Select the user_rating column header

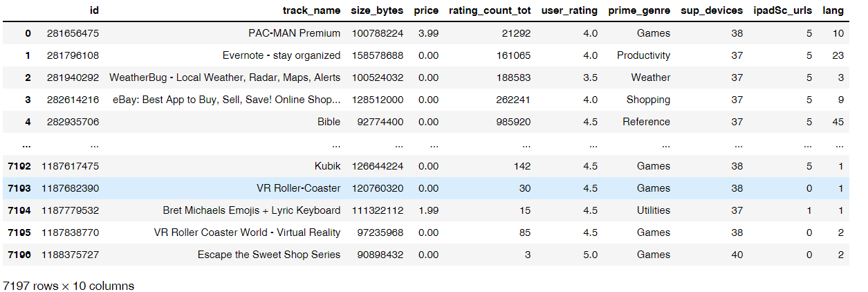571,11
